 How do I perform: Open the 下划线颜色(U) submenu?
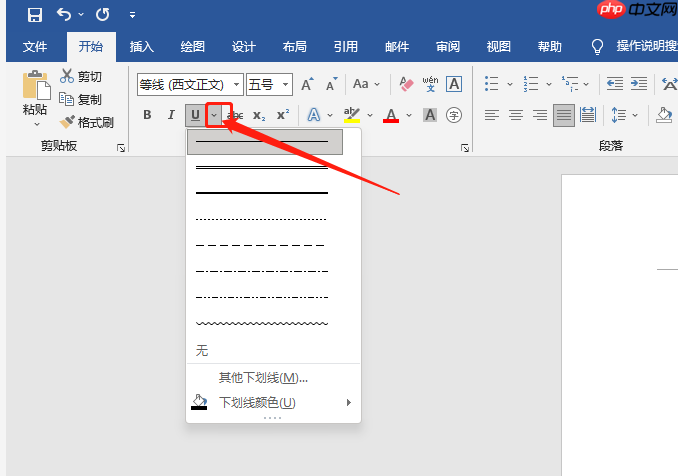click(273, 403)
